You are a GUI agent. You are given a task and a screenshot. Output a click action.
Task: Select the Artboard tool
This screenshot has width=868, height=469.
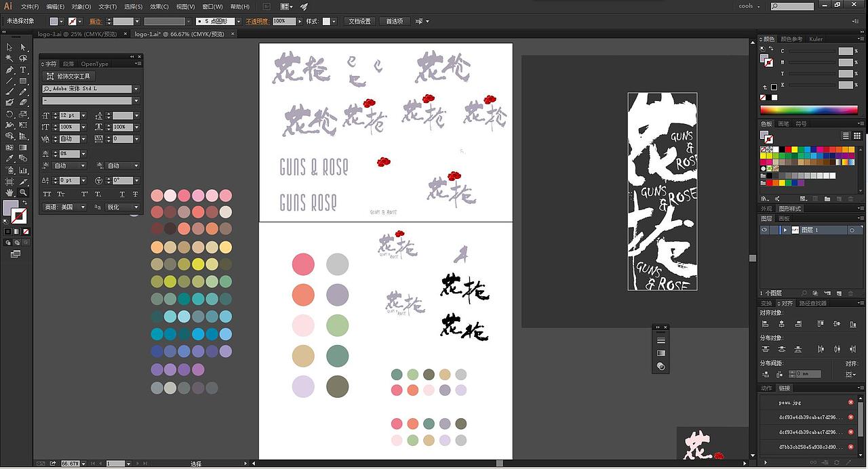point(9,182)
